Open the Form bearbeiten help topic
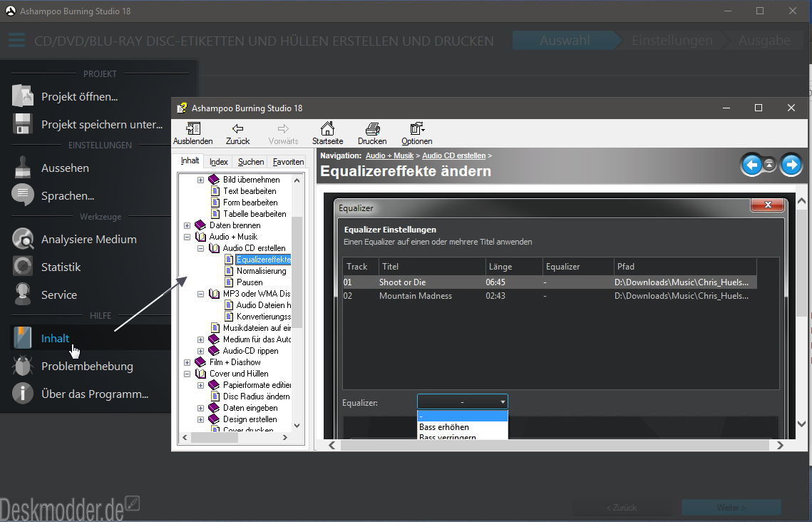Image resolution: width=812 pixels, height=522 pixels. point(250,203)
